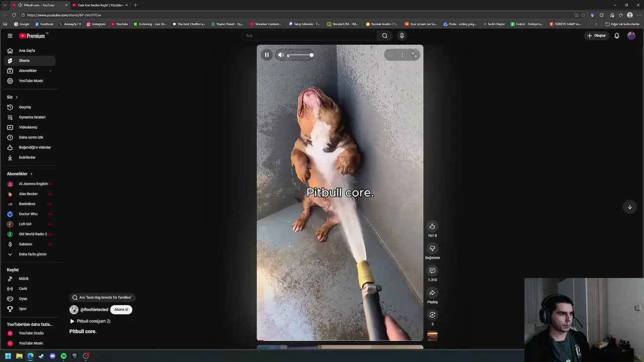Open the hamburger guide menu
The height and width of the screenshot is (362, 644).
click(x=10, y=36)
